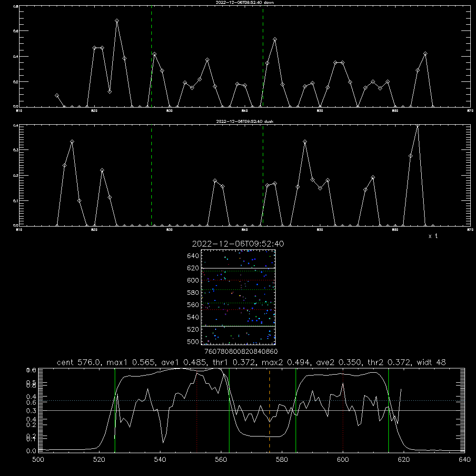Click the "2022-12-06T09:52:40 dusk" plot title
Screen dimensions: 476x476
tap(245, 121)
